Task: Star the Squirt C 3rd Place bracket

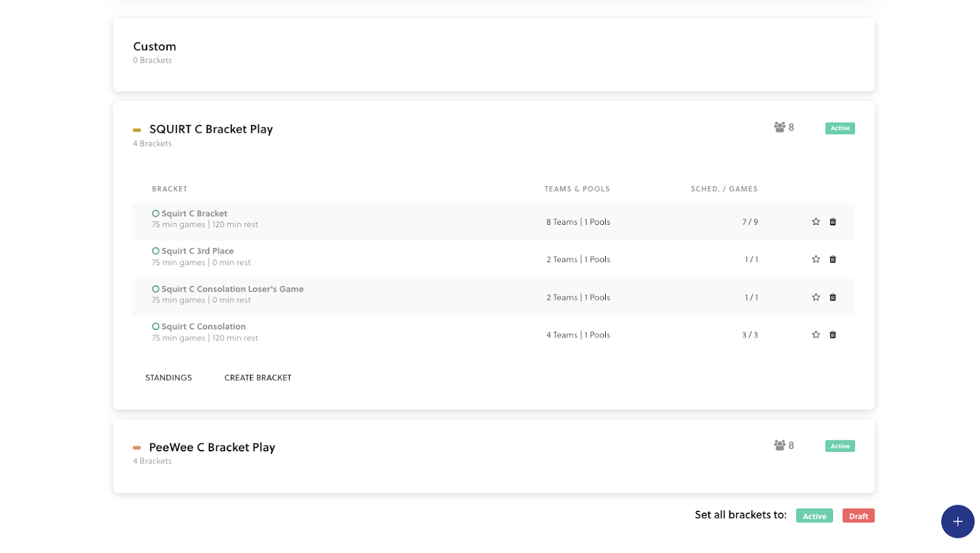Action: 816,259
